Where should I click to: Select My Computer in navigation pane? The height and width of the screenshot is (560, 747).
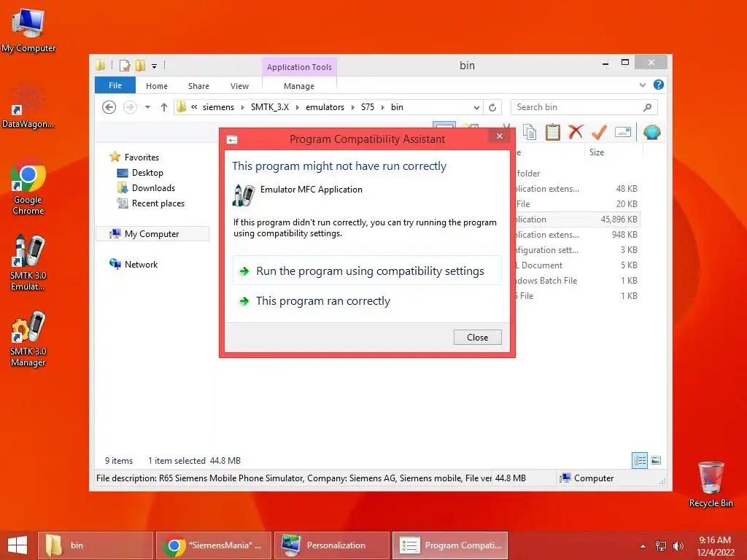tap(152, 234)
